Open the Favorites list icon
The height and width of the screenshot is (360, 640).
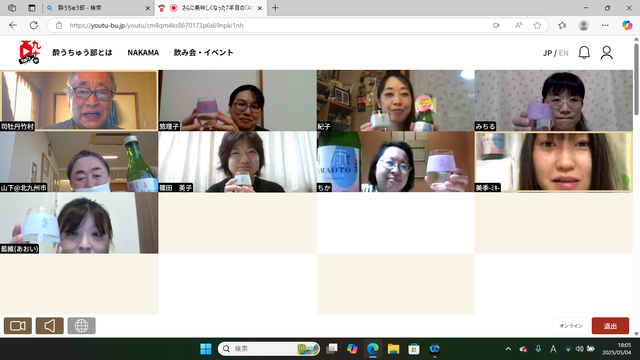pos(562,25)
